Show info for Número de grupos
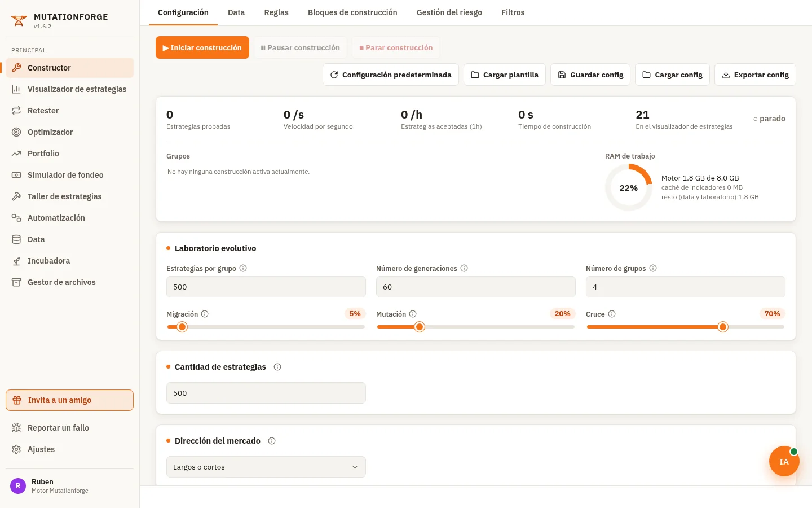Image resolution: width=812 pixels, height=508 pixels. coord(653,268)
